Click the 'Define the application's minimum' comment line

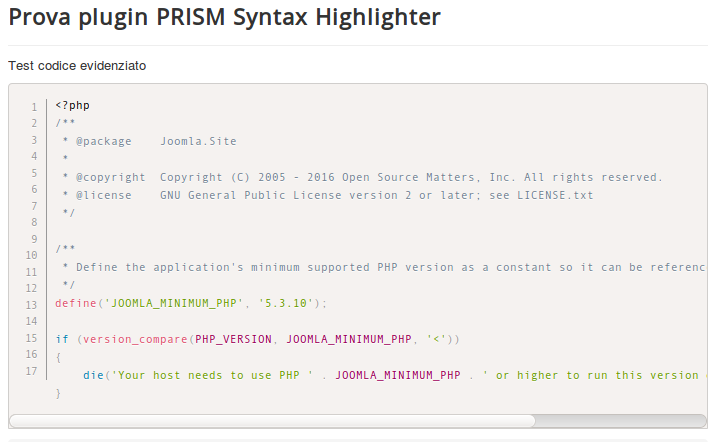(x=383, y=267)
